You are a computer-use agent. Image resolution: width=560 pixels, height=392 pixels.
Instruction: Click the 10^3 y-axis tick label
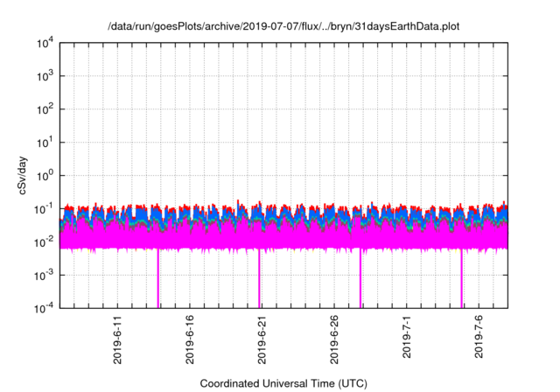45,76
